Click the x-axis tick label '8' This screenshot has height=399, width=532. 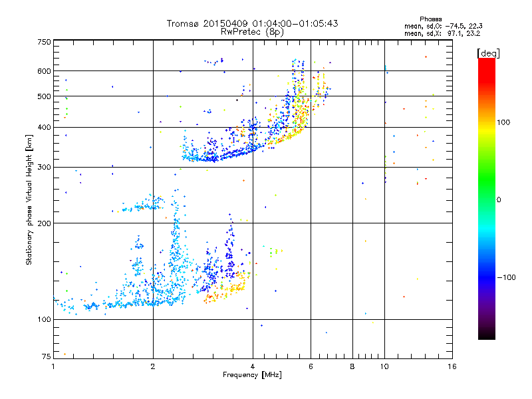[352, 366]
